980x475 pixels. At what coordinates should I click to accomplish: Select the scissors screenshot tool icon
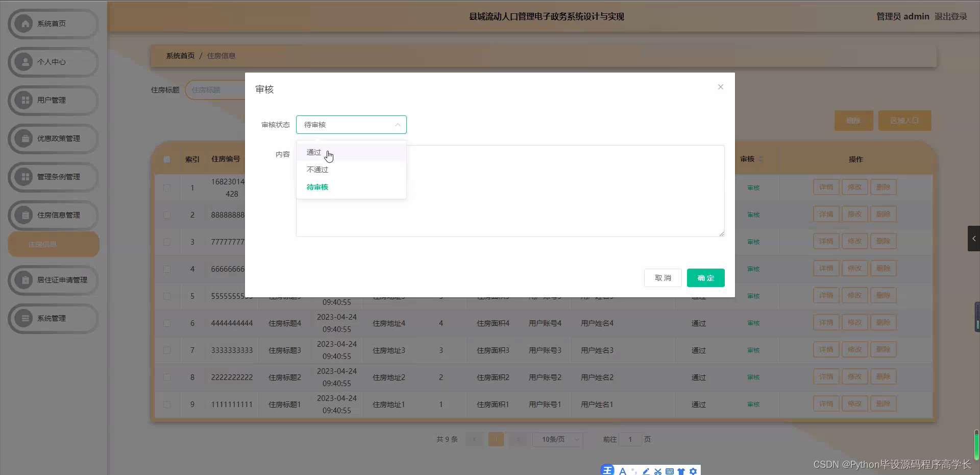click(657, 471)
